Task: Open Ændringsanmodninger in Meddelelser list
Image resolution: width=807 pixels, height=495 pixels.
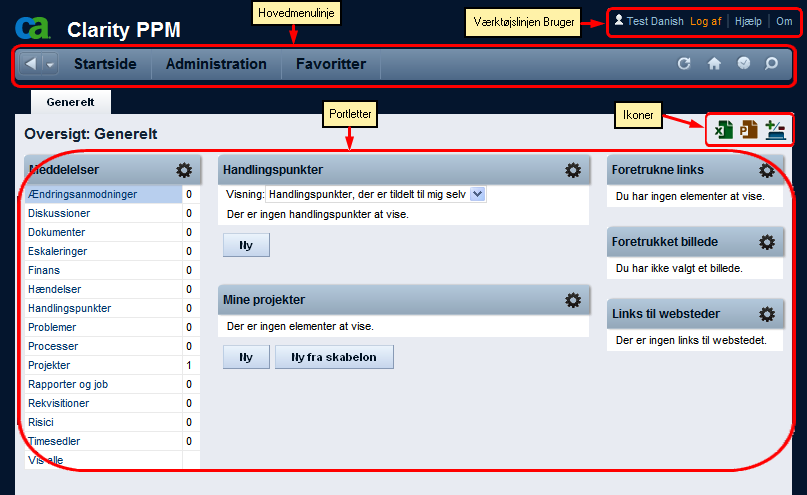Action: point(82,194)
